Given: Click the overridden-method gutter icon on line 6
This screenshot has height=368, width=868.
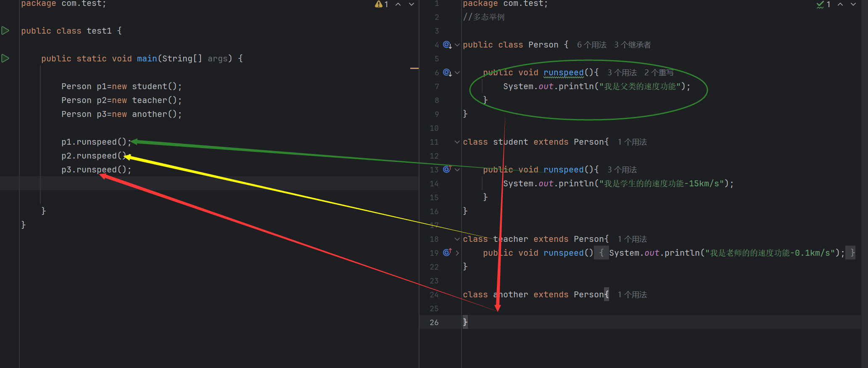Looking at the screenshot, I should click(447, 73).
